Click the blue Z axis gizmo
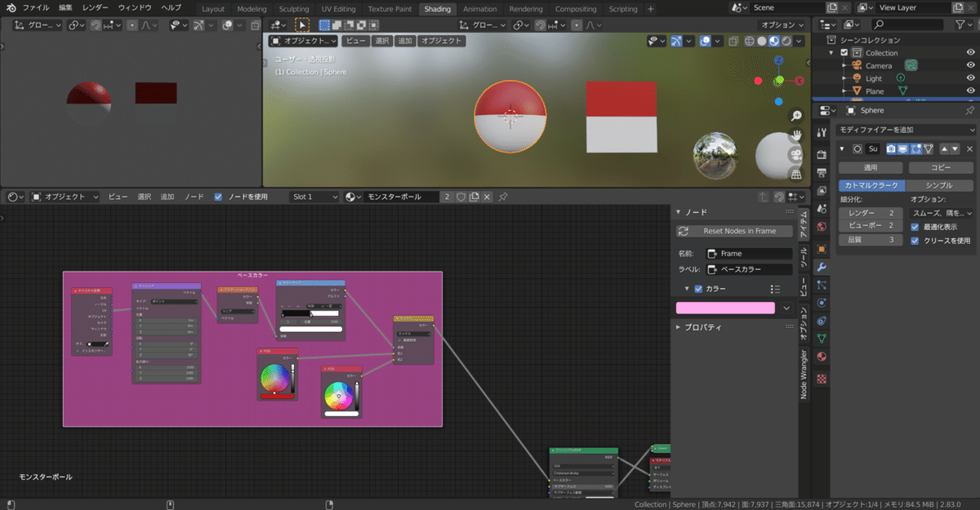The image size is (980, 510). click(778, 60)
